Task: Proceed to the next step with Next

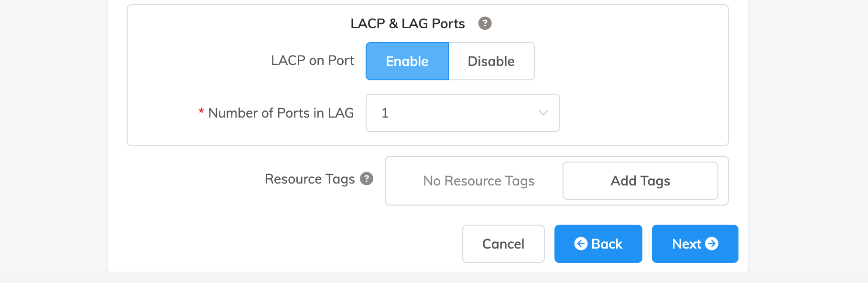Action: click(695, 244)
